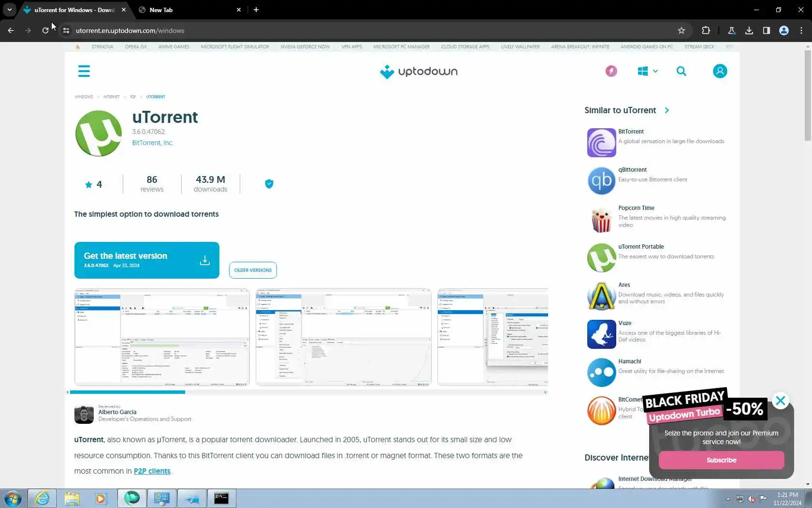Bookmark page with star icon
The width and height of the screenshot is (812, 508).
[681, 30]
